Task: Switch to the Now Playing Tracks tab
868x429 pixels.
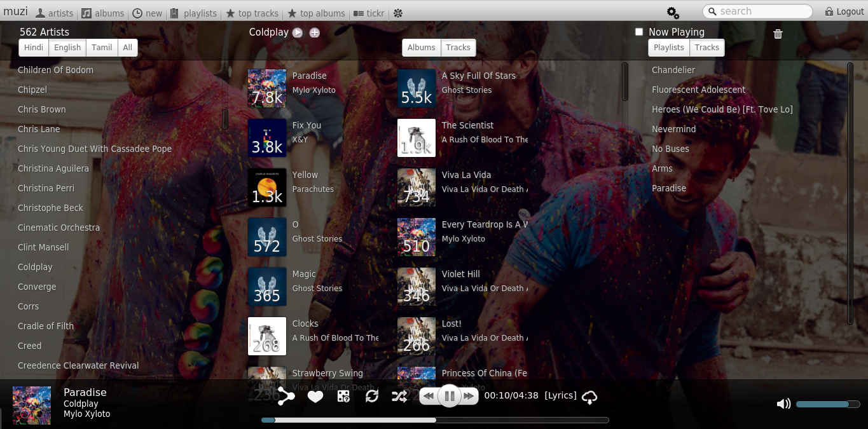Action: [707, 48]
